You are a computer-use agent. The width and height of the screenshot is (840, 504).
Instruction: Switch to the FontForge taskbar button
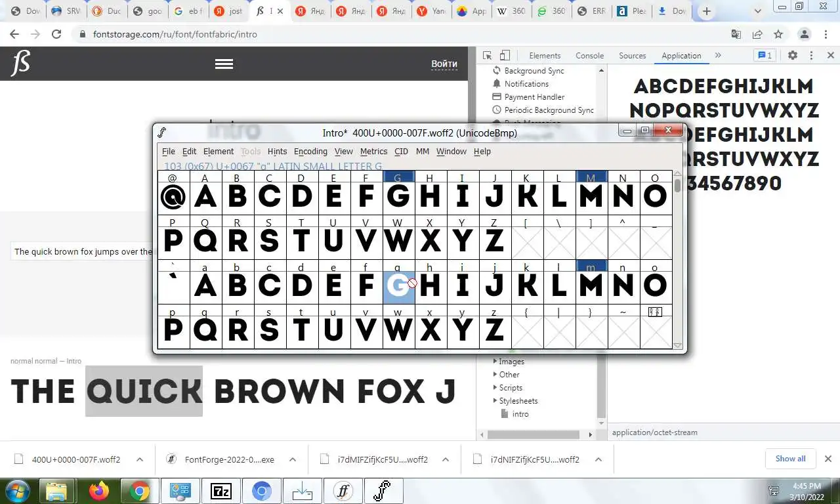point(383,491)
